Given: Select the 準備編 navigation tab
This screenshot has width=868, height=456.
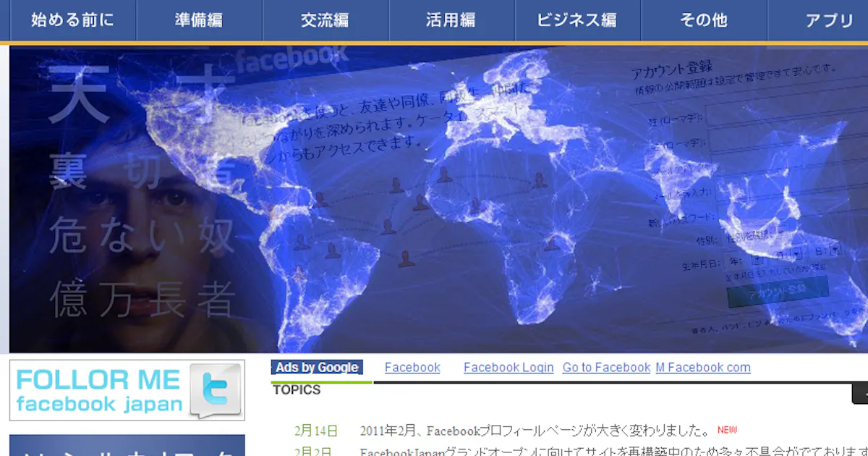Looking at the screenshot, I should point(199,20).
